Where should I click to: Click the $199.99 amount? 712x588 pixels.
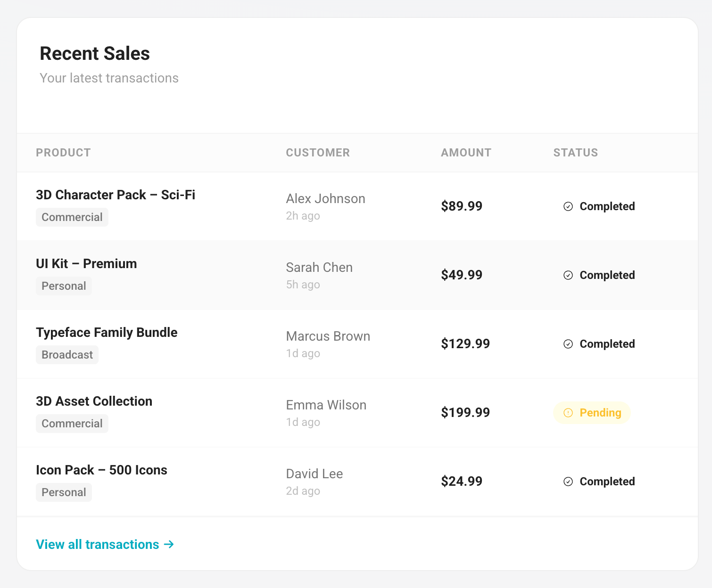[465, 413]
